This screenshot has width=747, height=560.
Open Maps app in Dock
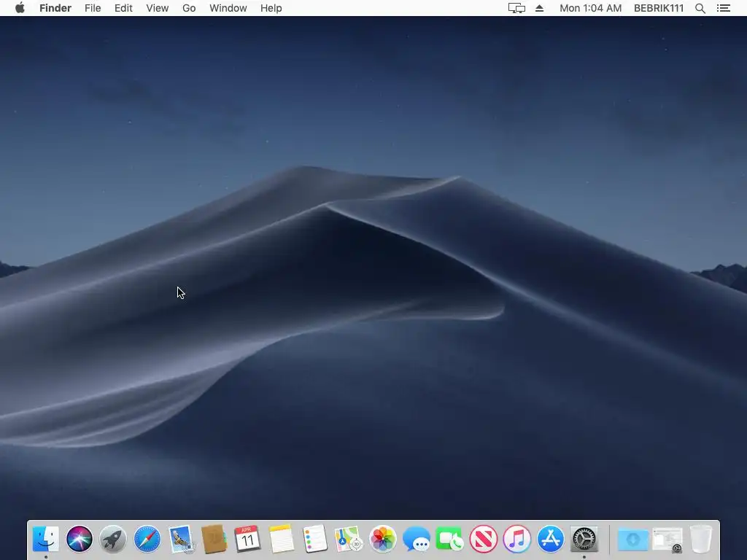point(349,539)
